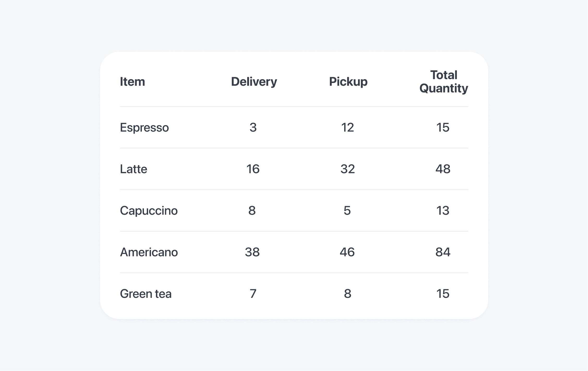This screenshot has width=588, height=371.
Task: Click Latte's Total Quantity value 48
Action: [443, 169]
